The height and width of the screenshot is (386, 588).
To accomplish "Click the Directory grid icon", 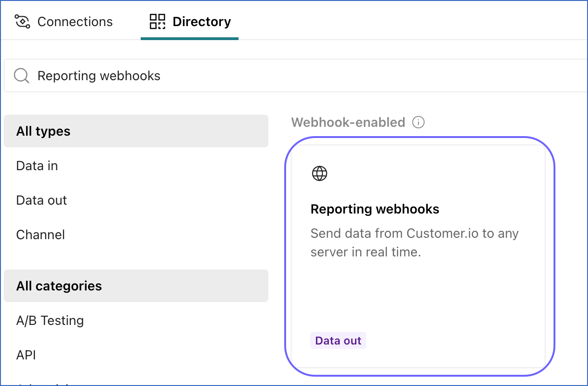I will [x=157, y=22].
